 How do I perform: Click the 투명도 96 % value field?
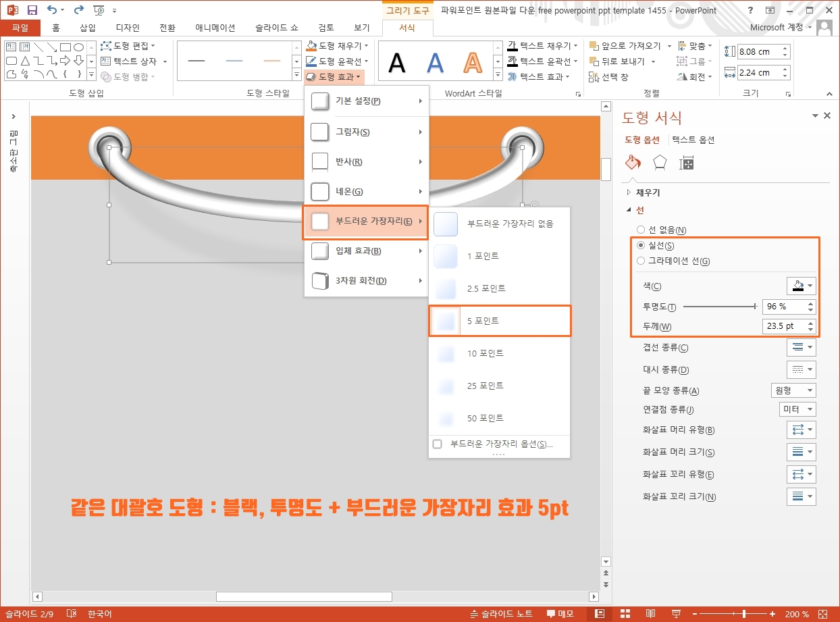(789, 307)
